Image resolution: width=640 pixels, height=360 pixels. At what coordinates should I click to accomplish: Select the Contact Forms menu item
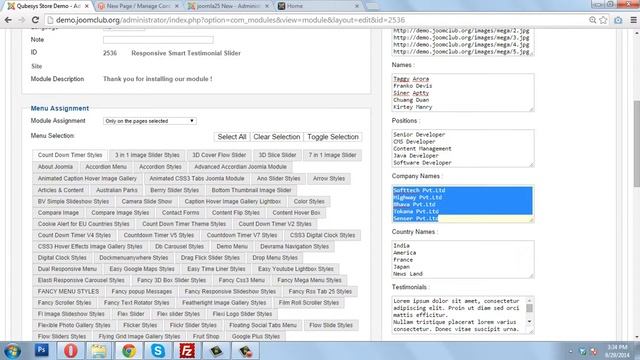pyautogui.click(x=180, y=213)
